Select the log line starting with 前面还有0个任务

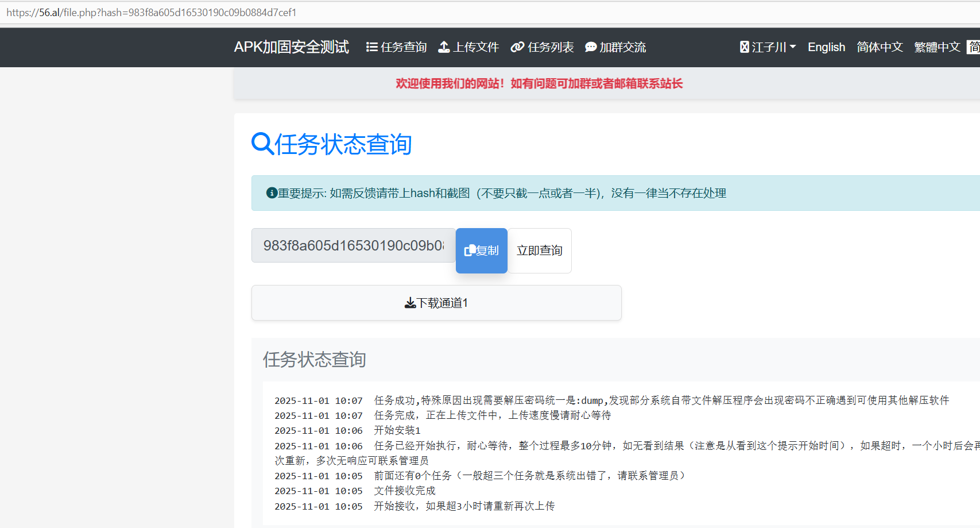coord(480,476)
